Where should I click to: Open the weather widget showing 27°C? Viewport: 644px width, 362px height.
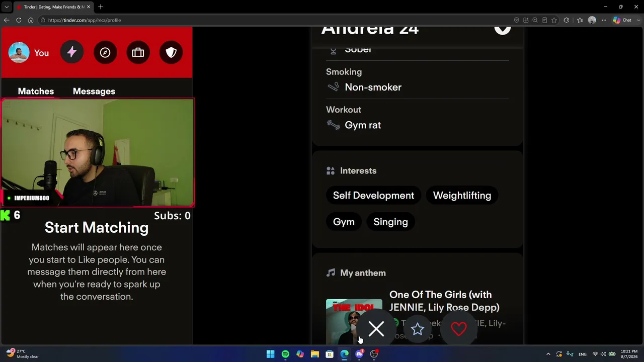click(22, 354)
